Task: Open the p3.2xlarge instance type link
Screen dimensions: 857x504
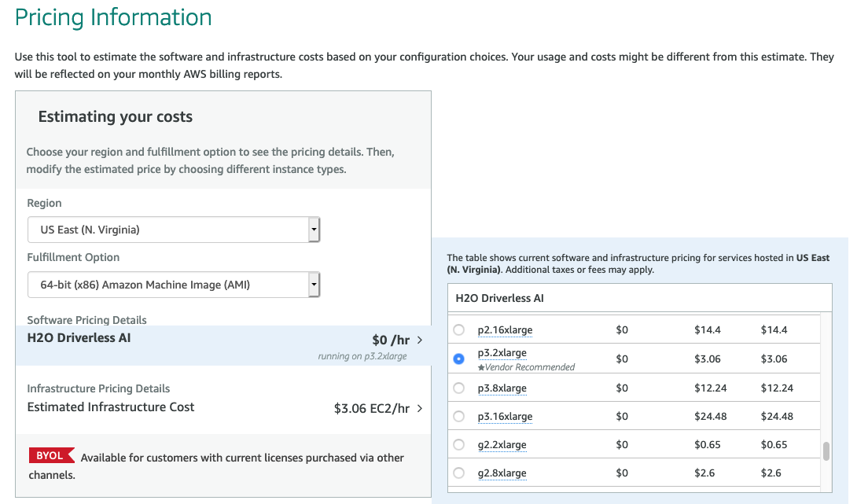Action: 501,352
